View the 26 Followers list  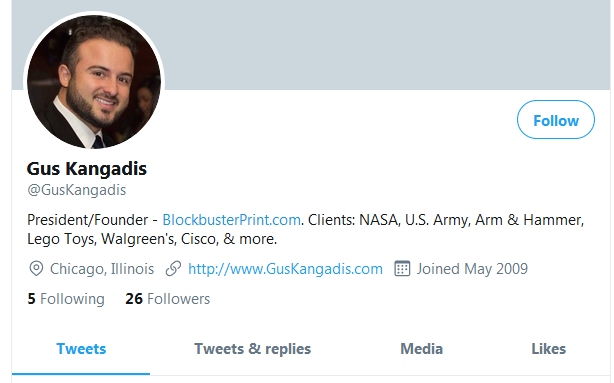pyautogui.click(x=168, y=299)
